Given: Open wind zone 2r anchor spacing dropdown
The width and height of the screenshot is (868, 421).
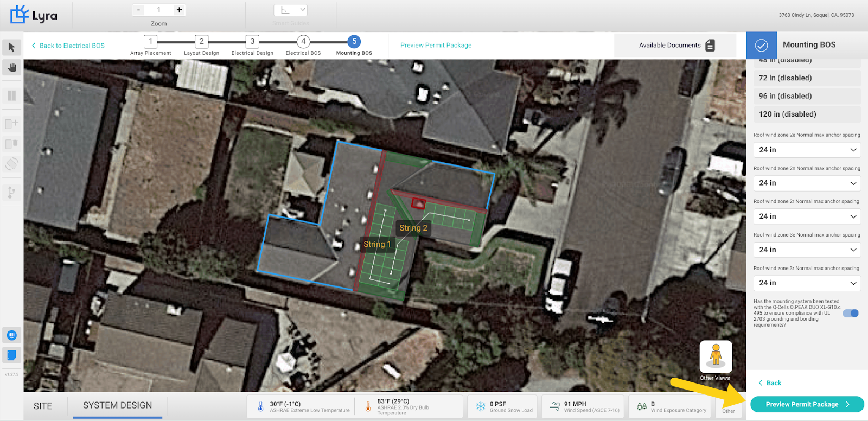Looking at the screenshot, I should 807,216.
